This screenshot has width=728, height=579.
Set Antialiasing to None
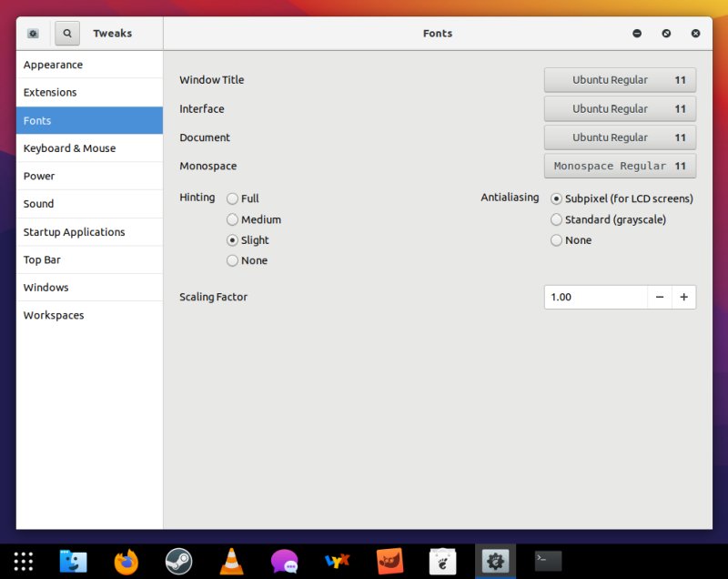(556, 239)
